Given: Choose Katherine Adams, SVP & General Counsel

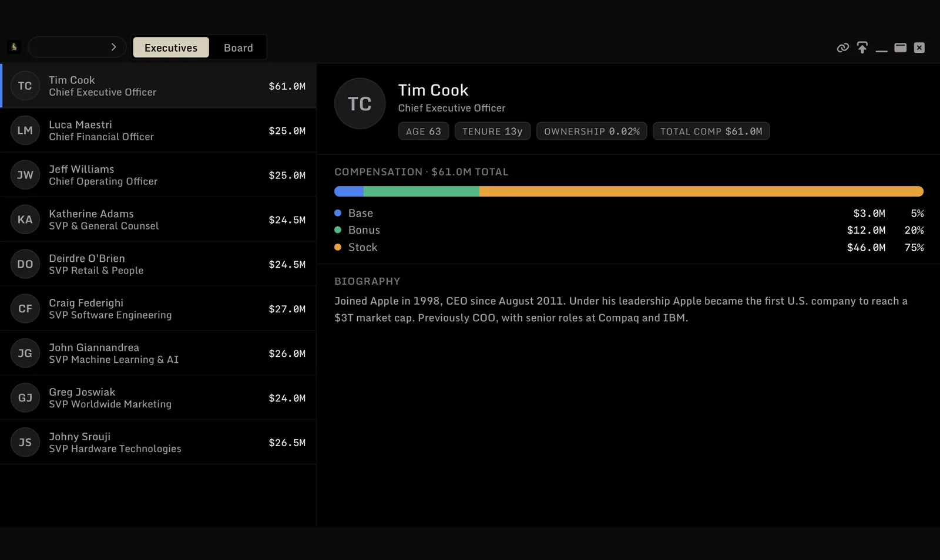Looking at the screenshot, I should (158, 220).
